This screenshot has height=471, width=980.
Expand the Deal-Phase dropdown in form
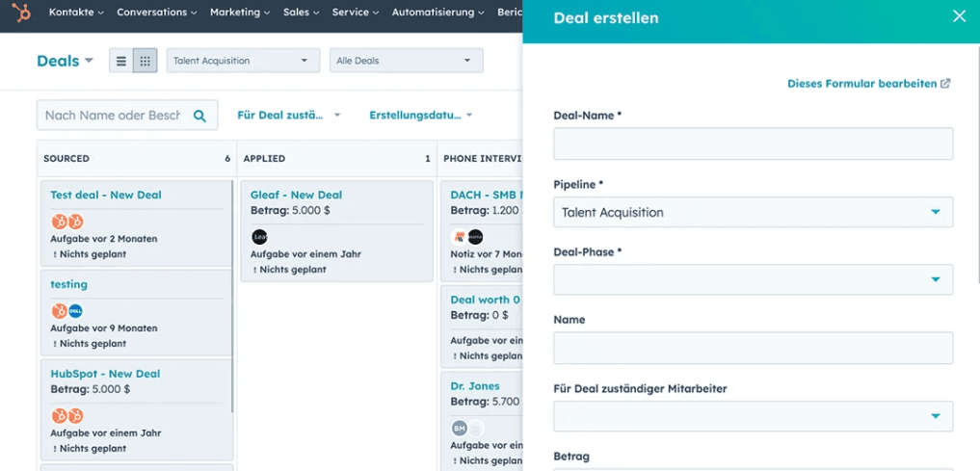(x=753, y=280)
